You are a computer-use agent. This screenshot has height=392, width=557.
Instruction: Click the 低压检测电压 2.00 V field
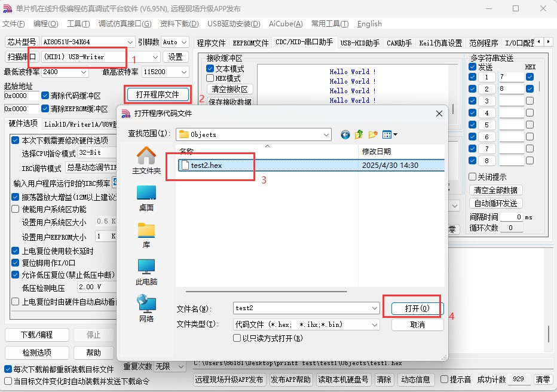point(96,287)
